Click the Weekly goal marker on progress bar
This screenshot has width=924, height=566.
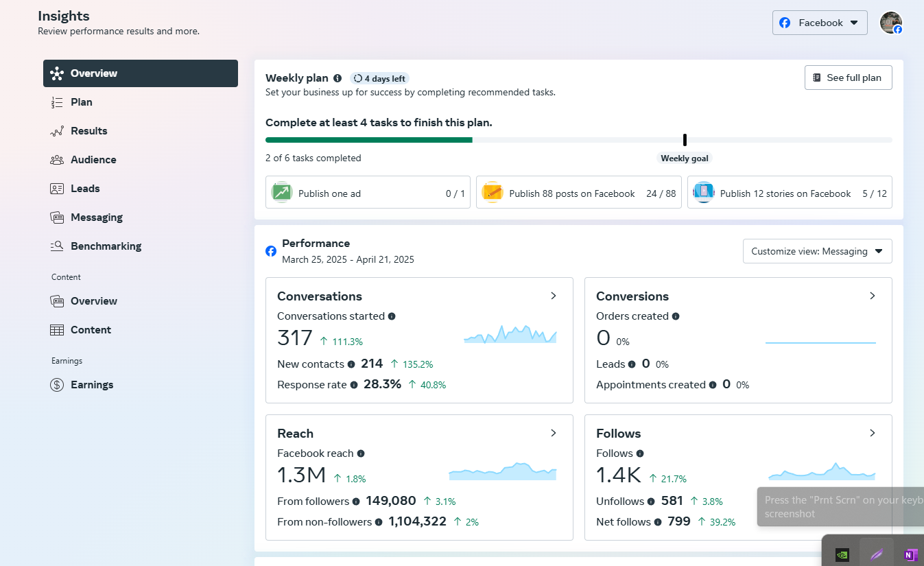point(685,140)
